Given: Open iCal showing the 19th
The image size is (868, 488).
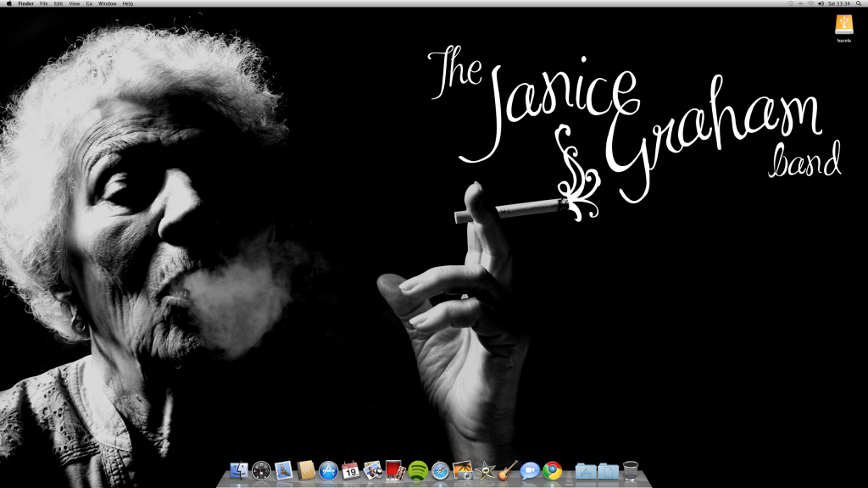Looking at the screenshot, I should 351,473.
